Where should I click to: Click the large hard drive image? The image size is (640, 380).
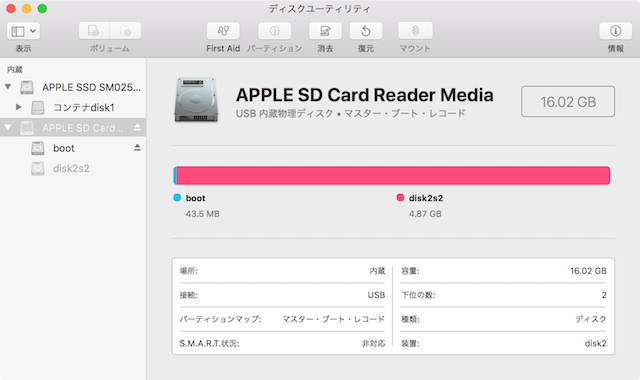click(x=196, y=100)
